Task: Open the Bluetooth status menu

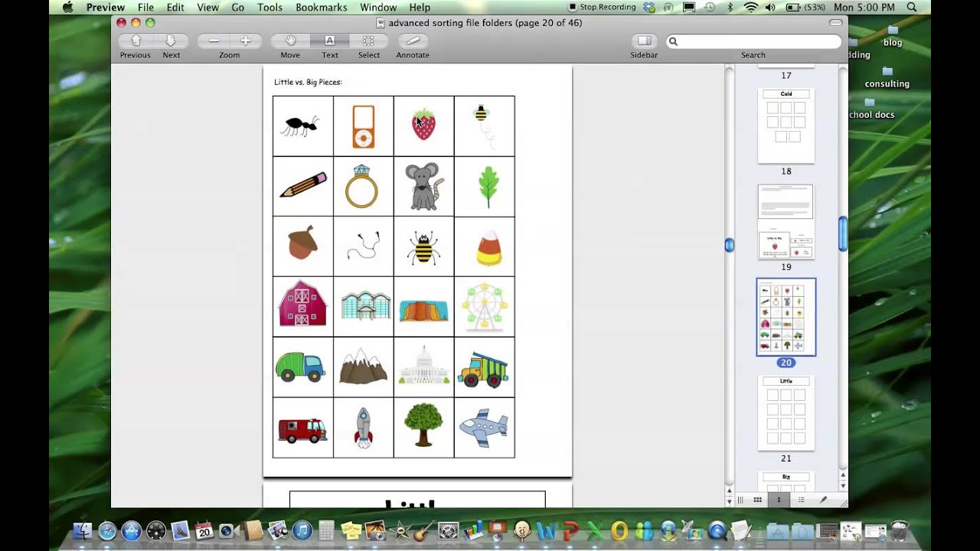Action: [x=730, y=8]
